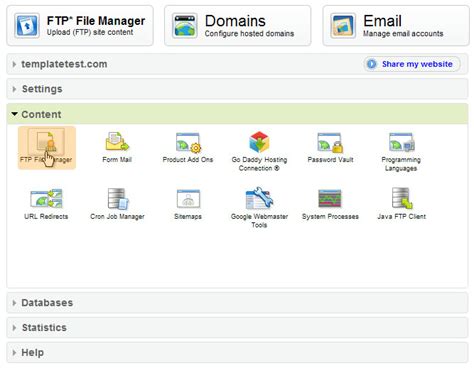Click the 'Sitemaps' label text
This screenshot has width=474, height=368.
coord(188,217)
